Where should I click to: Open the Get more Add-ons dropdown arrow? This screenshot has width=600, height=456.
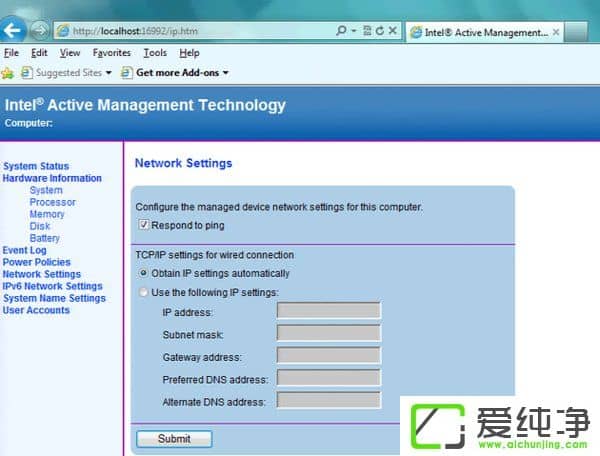pos(226,73)
